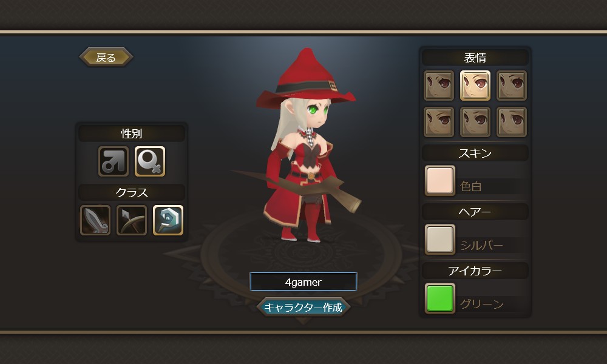Screen dimensions: 607x364
Task: Click the シルバー hair color label
Action: pyautogui.click(x=481, y=245)
